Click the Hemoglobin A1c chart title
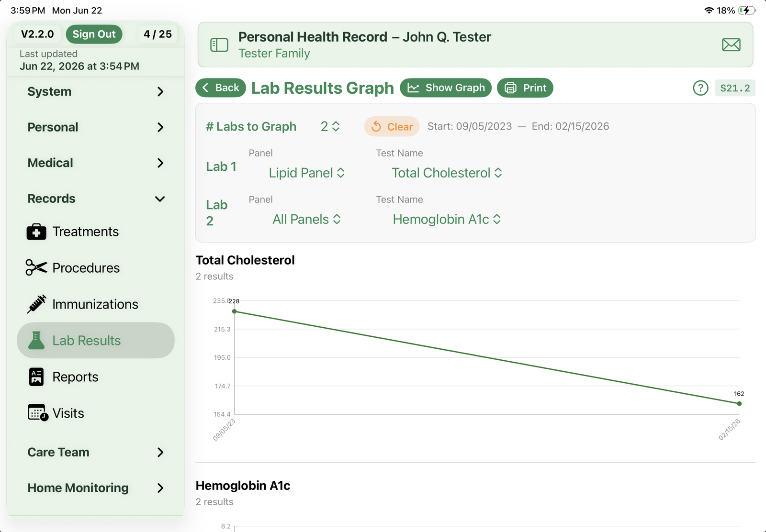The image size is (766, 532). 243,486
